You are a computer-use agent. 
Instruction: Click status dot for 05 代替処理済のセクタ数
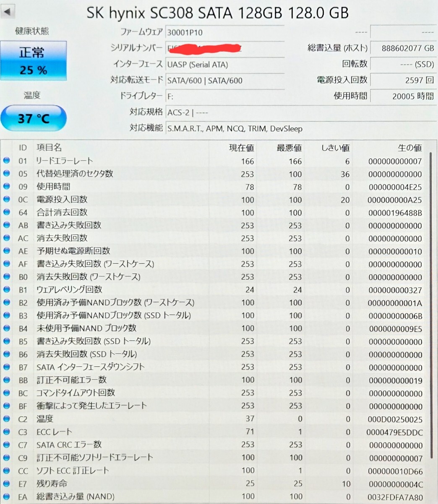point(6,173)
